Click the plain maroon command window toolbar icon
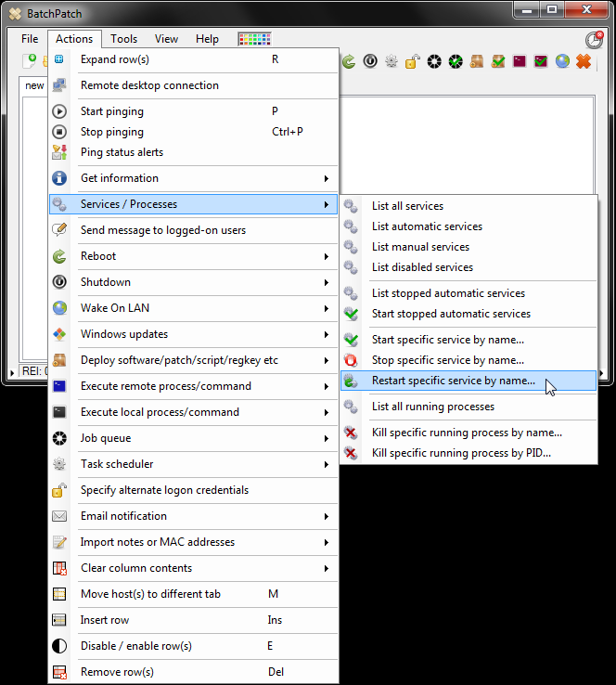The width and height of the screenshot is (616, 685). (x=520, y=61)
